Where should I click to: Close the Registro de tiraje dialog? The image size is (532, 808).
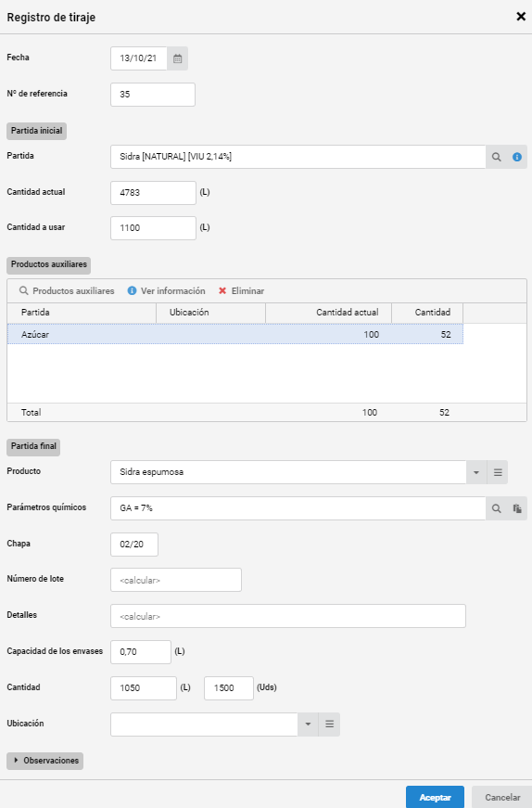[521, 17]
